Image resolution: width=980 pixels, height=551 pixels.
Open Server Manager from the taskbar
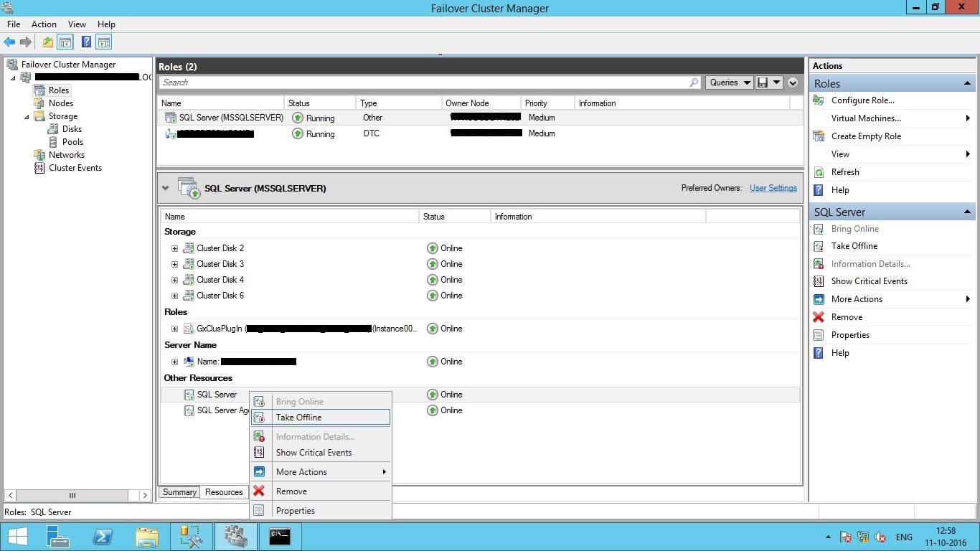click(58, 537)
